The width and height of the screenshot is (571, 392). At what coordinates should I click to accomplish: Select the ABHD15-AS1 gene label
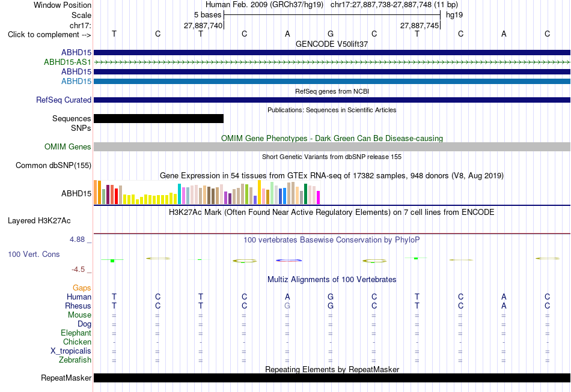click(x=67, y=62)
